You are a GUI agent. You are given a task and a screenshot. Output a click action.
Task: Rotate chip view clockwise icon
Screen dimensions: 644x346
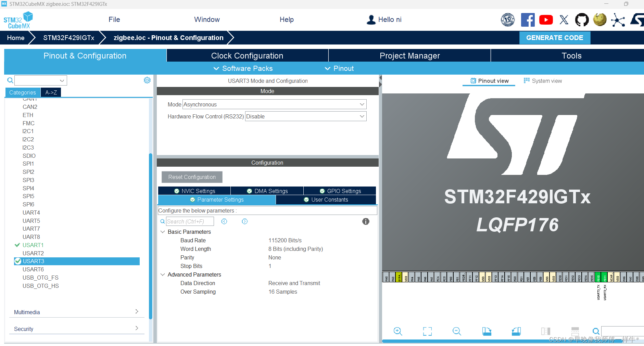tap(487, 331)
